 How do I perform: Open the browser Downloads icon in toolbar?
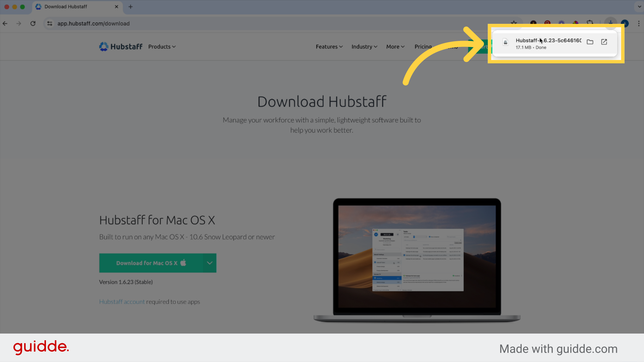point(610,23)
